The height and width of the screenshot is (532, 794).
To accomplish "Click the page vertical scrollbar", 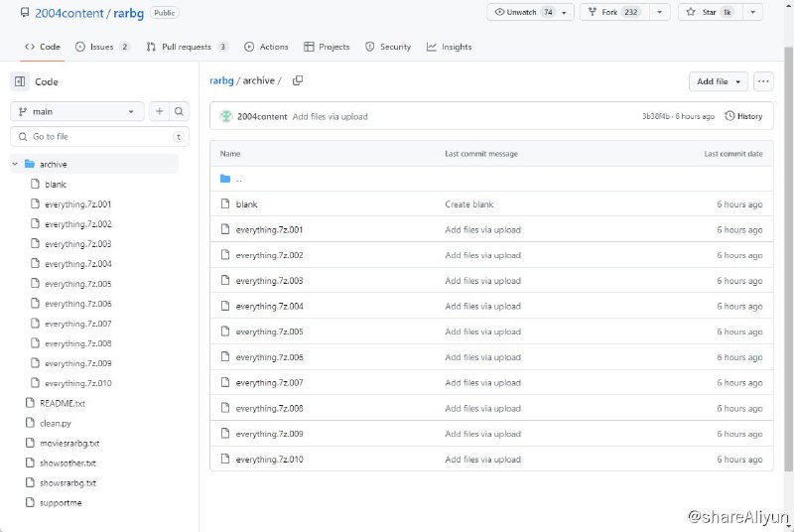I will click(788, 258).
